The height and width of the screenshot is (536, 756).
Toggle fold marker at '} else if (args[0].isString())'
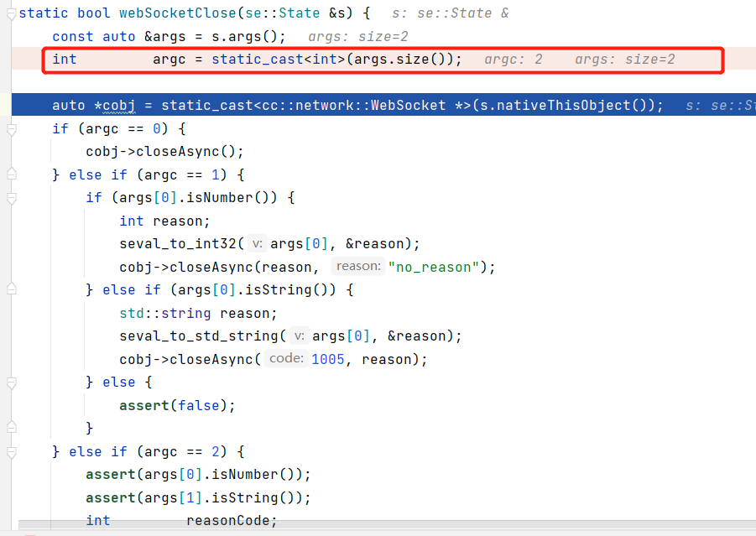tap(12, 289)
